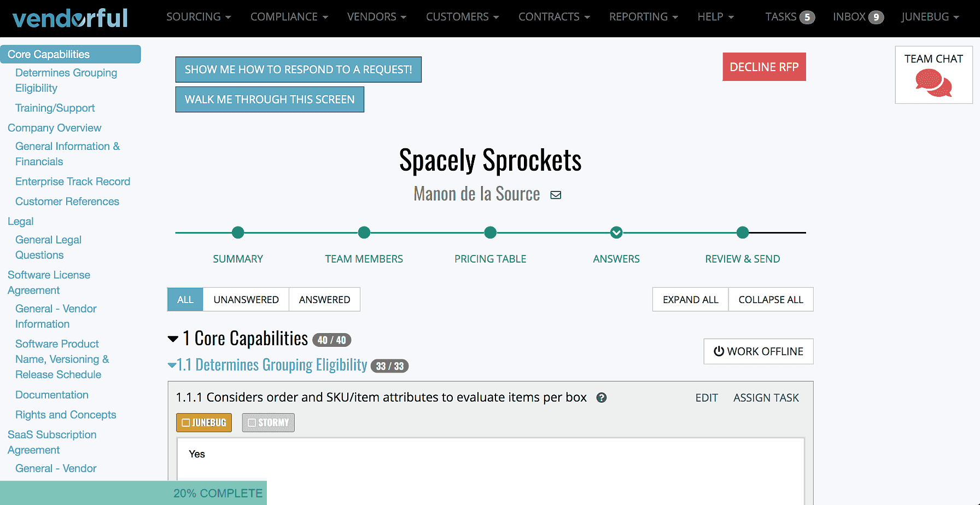Toggle the STORMY checkbox tag
Image resolution: width=980 pixels, height=505 pixels.
pyautogui.click(x=269, y=422)
